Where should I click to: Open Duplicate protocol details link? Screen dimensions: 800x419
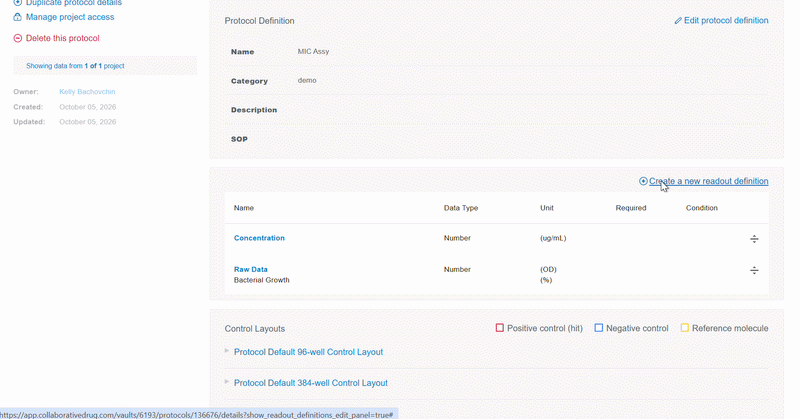coord(74,3)
